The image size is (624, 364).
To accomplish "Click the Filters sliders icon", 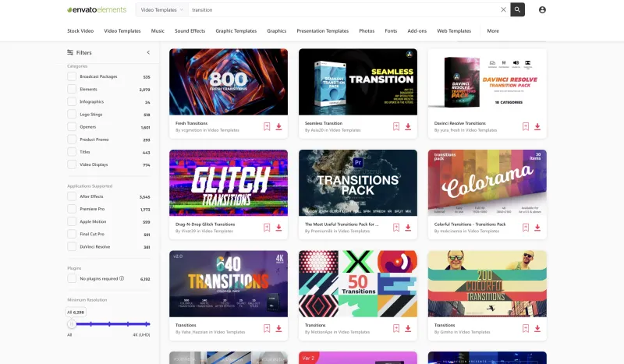I will (70, 52).
